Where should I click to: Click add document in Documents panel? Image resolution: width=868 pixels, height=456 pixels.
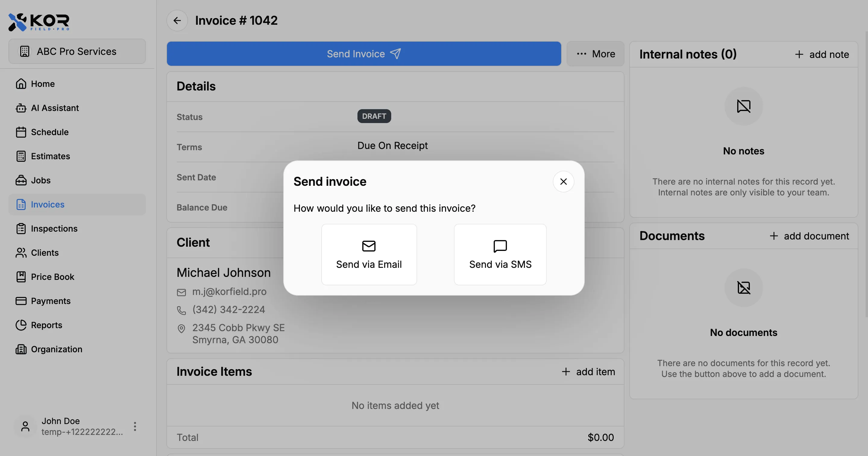click(x=810, y=236)
